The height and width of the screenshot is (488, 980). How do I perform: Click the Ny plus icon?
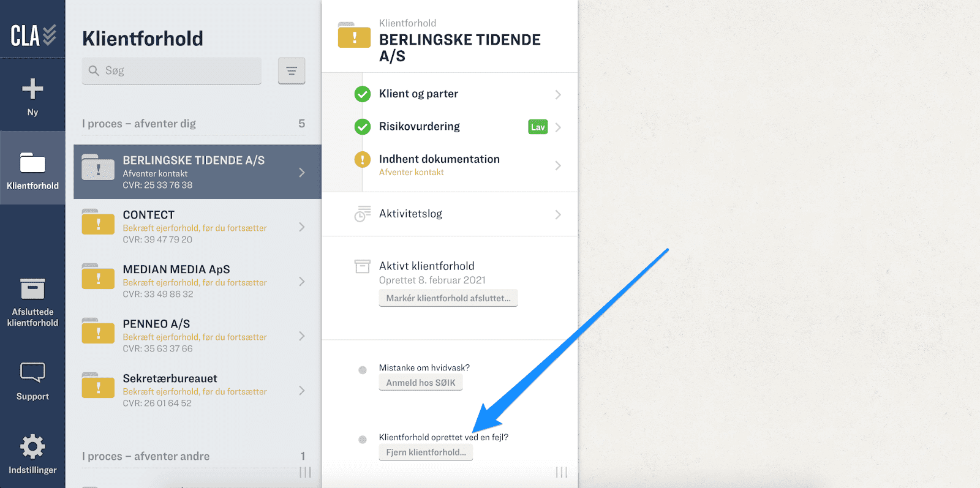(32, 89)
